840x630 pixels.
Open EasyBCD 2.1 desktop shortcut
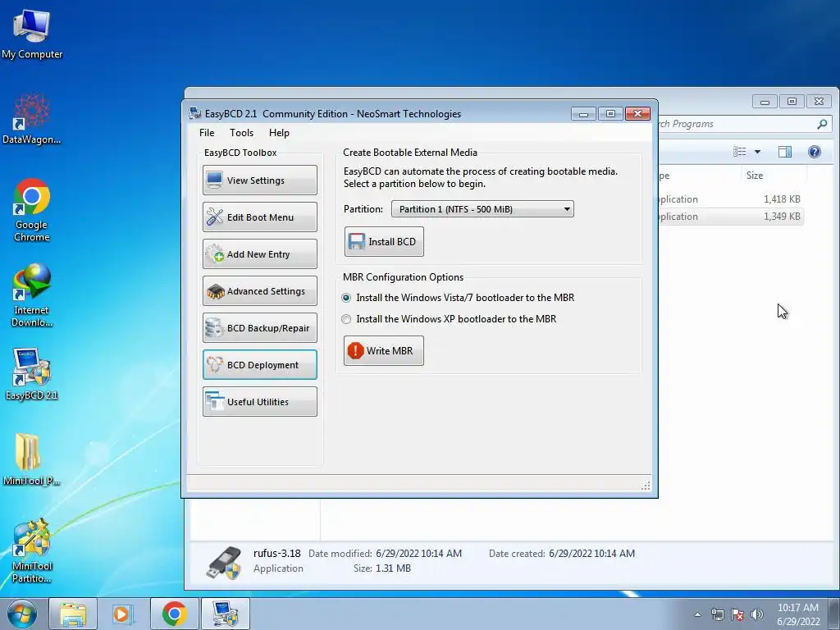point(32,374)
